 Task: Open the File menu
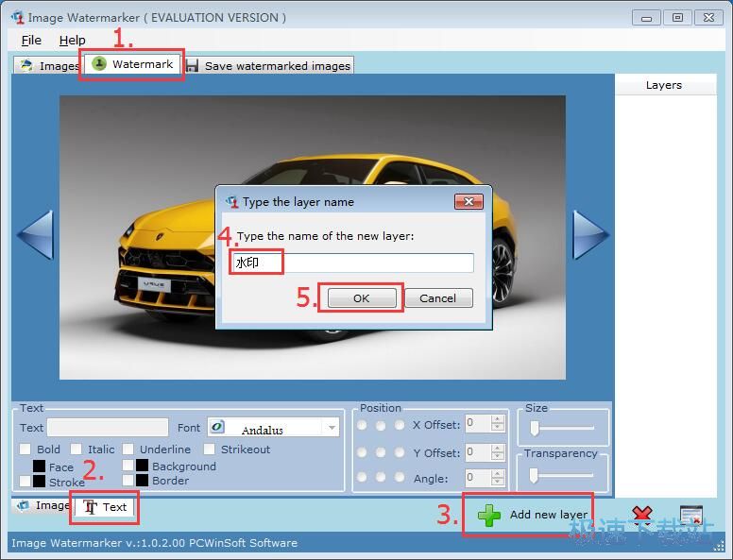(x=31, y=40)
